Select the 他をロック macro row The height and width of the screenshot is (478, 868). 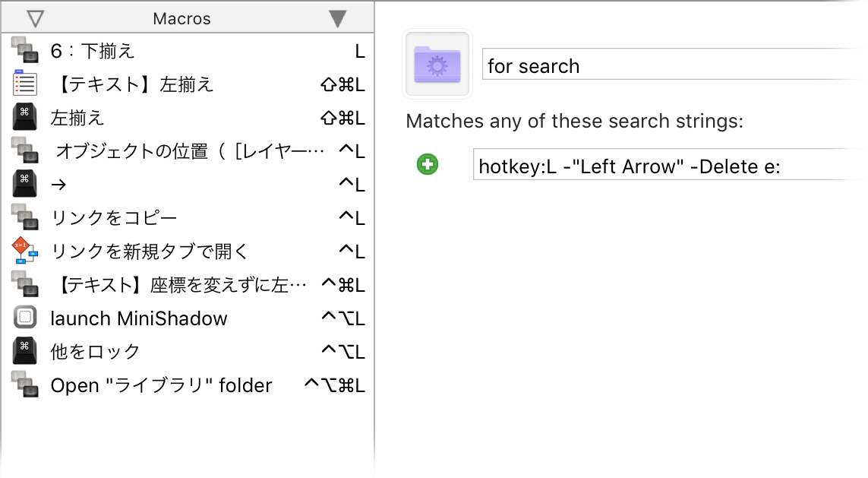click(x=188, y=351)
